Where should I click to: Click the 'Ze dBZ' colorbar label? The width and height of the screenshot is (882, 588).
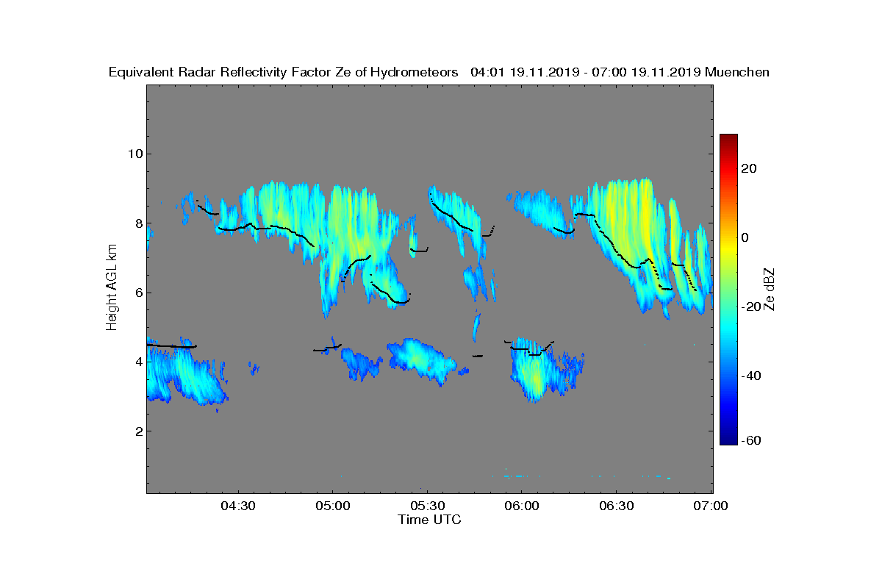[x=770, y=289]
